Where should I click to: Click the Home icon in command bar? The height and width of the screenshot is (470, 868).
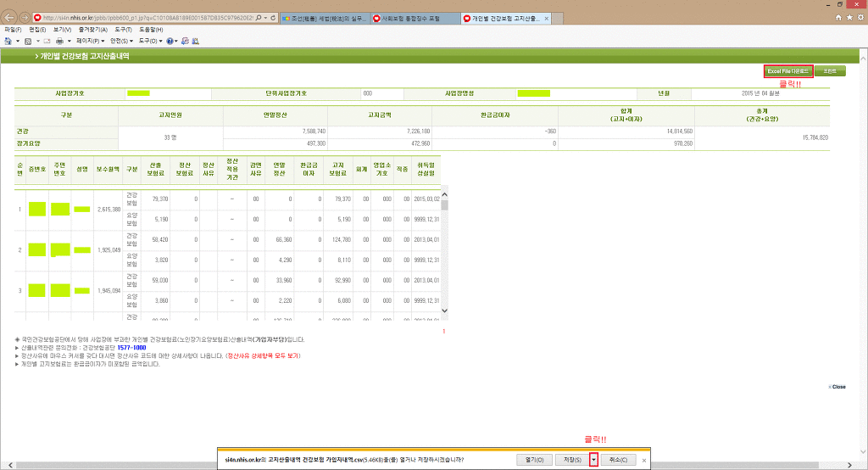pyautogui.click(x=7, y=41)
